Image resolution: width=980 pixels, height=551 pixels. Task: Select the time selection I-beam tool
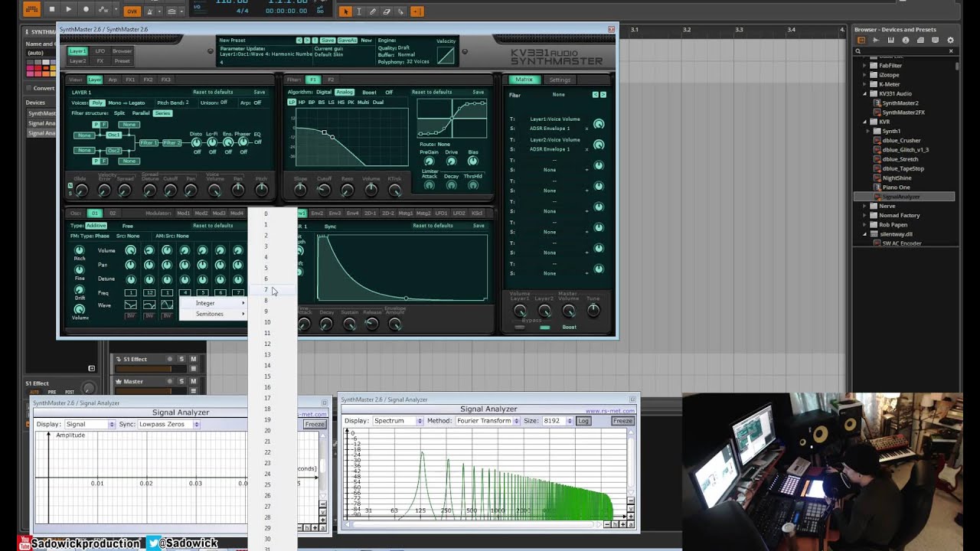point(358,11)
